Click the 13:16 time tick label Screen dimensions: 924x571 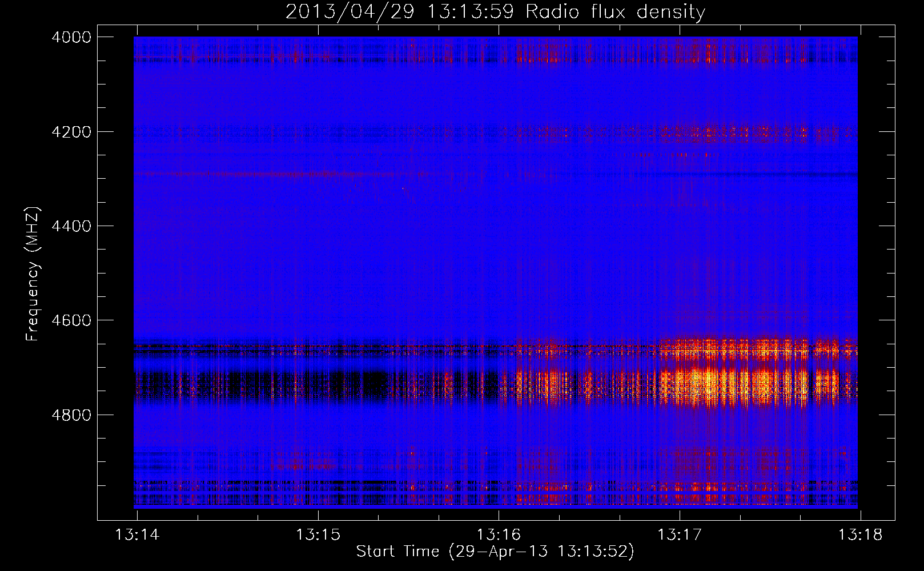499,535
